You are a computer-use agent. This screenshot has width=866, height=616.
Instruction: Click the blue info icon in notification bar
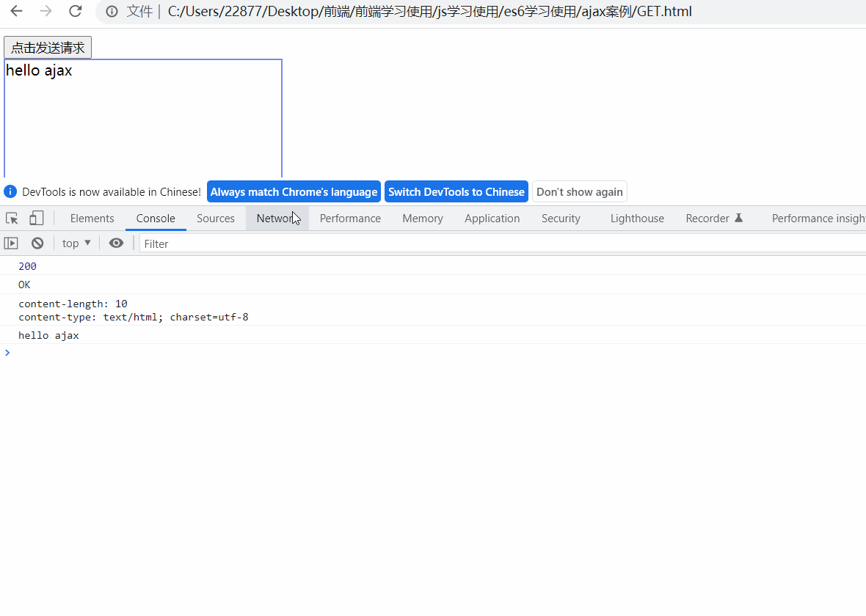(x=10, y=191)
